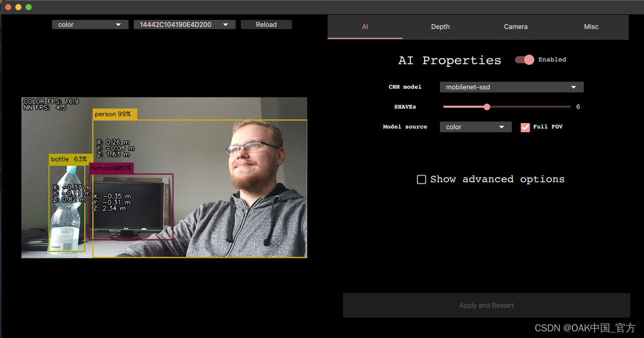Switch to the AI tab
The width and height of the screenshot is (644, 338).
pos(365,27)
